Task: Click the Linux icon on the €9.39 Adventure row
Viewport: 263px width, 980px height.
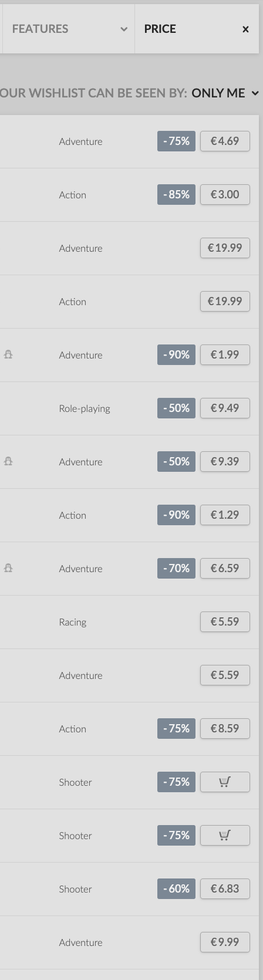Action: tap(8, 461)
